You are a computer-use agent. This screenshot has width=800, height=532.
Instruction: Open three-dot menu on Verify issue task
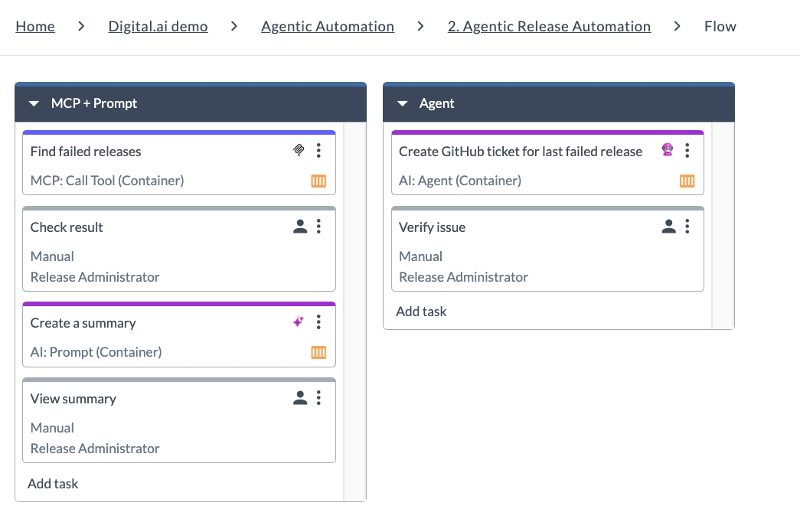tap(687, 226)
